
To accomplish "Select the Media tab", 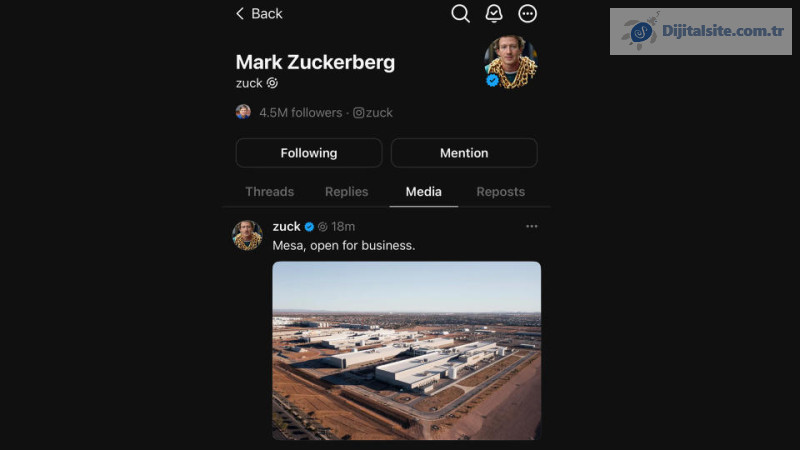I will click(423, 192).
